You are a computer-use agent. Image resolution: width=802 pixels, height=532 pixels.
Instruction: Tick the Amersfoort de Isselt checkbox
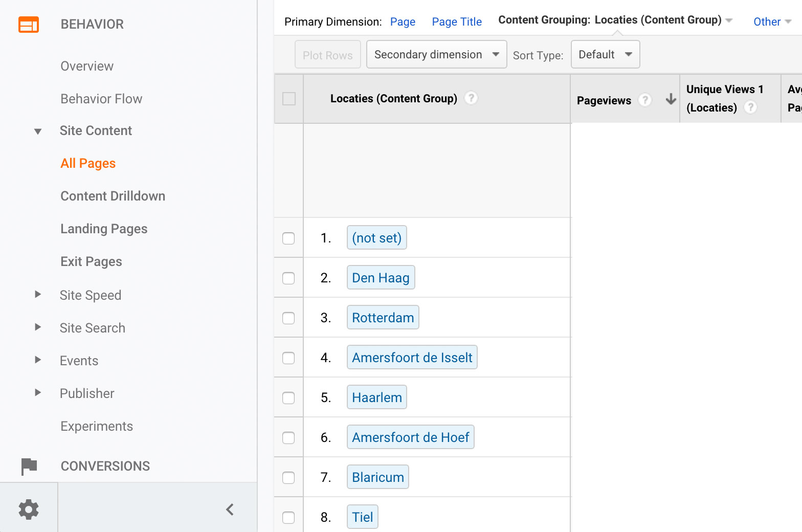288,358
